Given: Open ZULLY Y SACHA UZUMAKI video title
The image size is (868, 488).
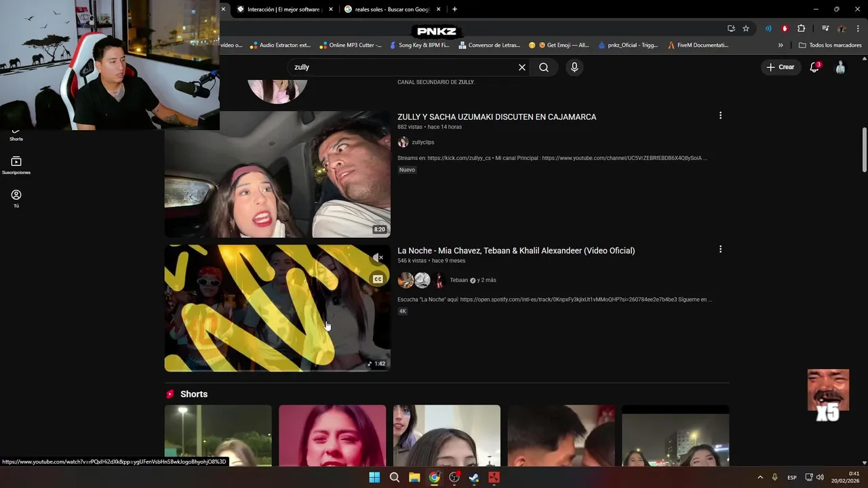Looking at the screenshot, I should click(497, 117).
